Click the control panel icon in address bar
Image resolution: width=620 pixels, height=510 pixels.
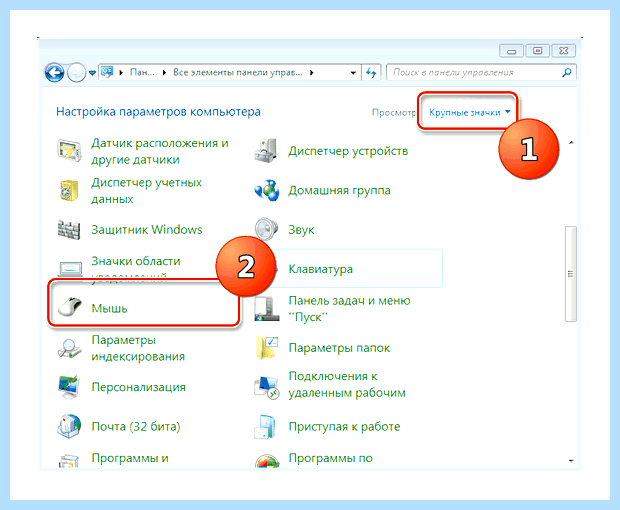point(107,72)
